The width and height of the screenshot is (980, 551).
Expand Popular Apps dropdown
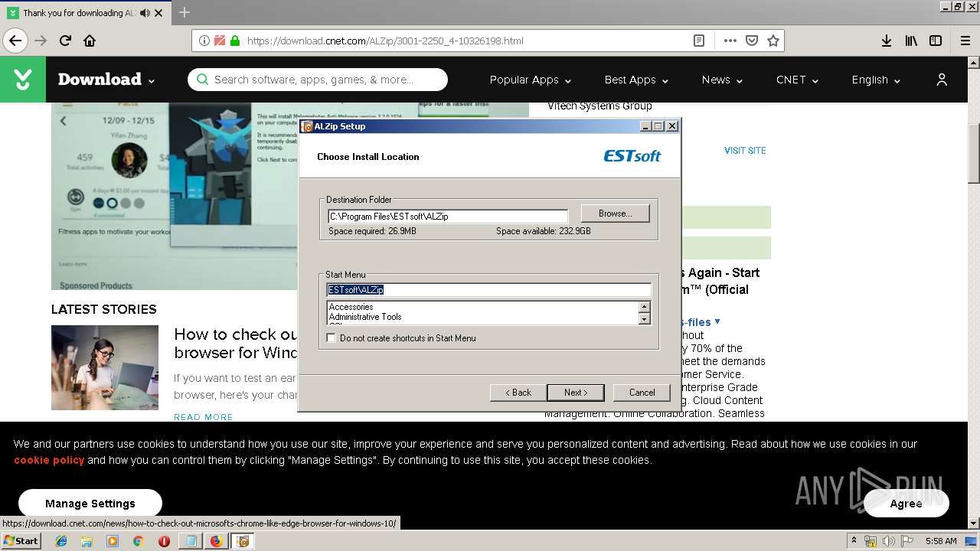tap(531, 80)
